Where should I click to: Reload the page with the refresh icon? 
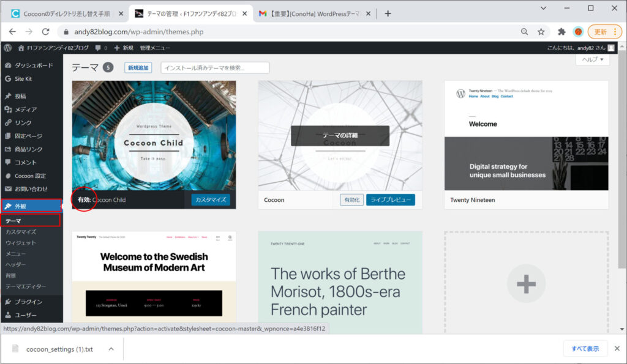point(45,32)
